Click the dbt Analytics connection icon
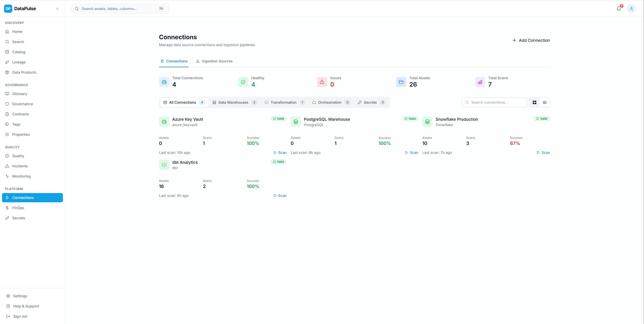The height and width of the screenshot is (324, 644). 164,165
